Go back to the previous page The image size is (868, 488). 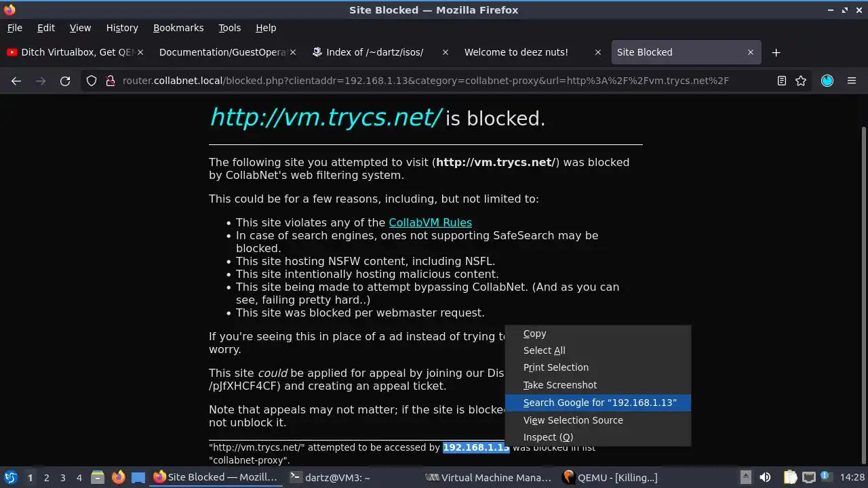tap(16, 81)
